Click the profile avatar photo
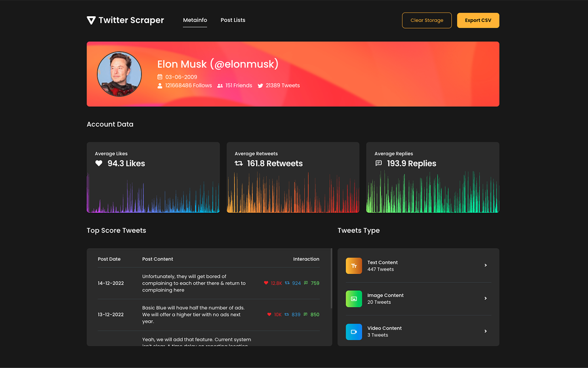The image size is (588, 368). [x=119, y=74]
